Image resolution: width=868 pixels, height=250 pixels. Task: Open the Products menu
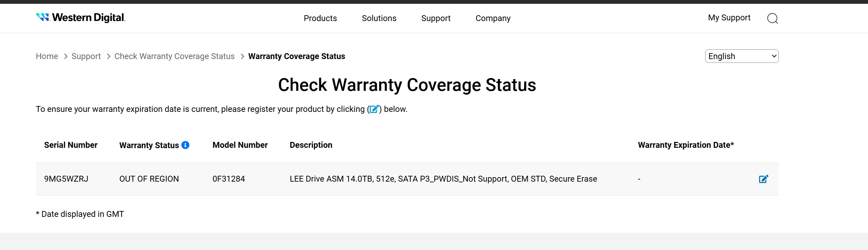320,18
